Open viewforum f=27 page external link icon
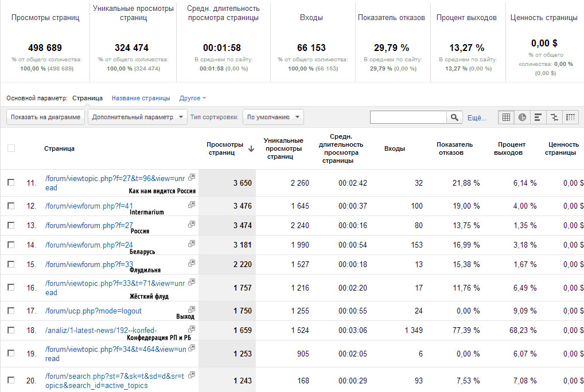 click(x=192, y=224)
